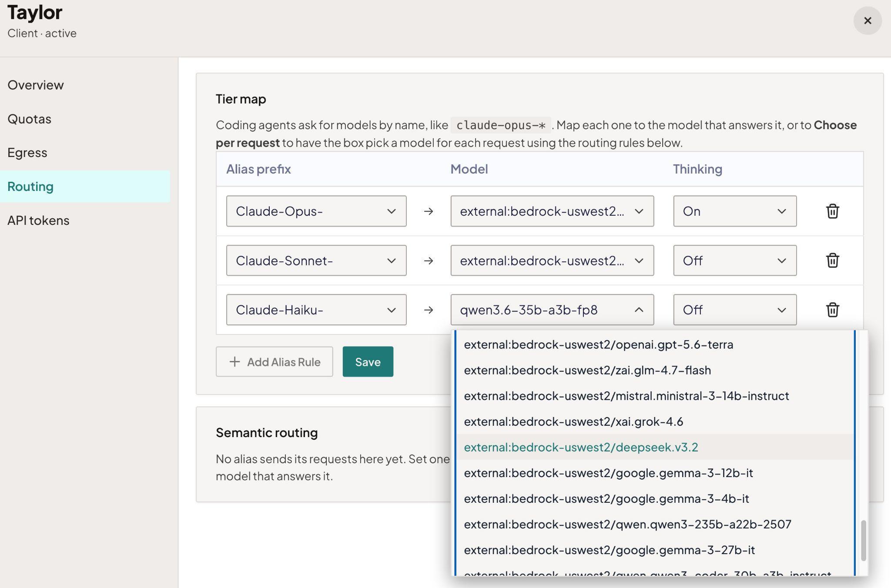Collapse the qwen3.6-35b-a3b-fp8 model dropdown

552,310
